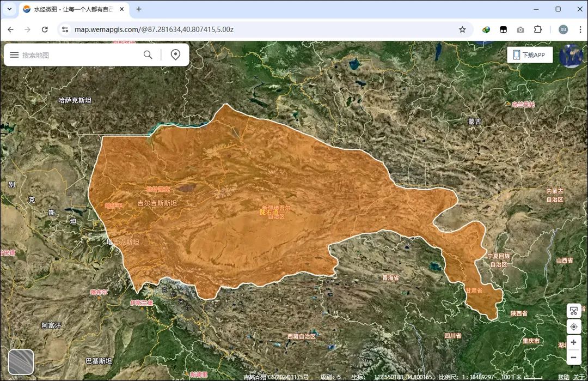Image resolution: width=588 pixels, height=381 pixels.
Task: Click the scale value 1:18489297 in status bar
Action: [479, 377]
